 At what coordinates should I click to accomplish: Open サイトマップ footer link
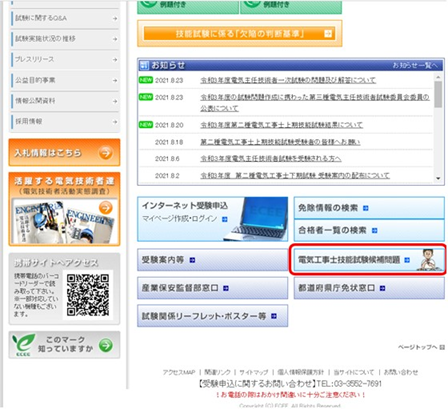coord(254,372)
